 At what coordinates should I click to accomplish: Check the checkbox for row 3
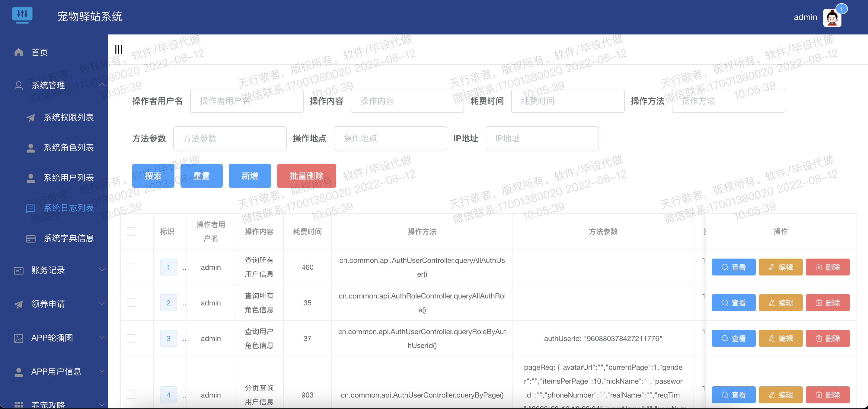click(131, 339)
